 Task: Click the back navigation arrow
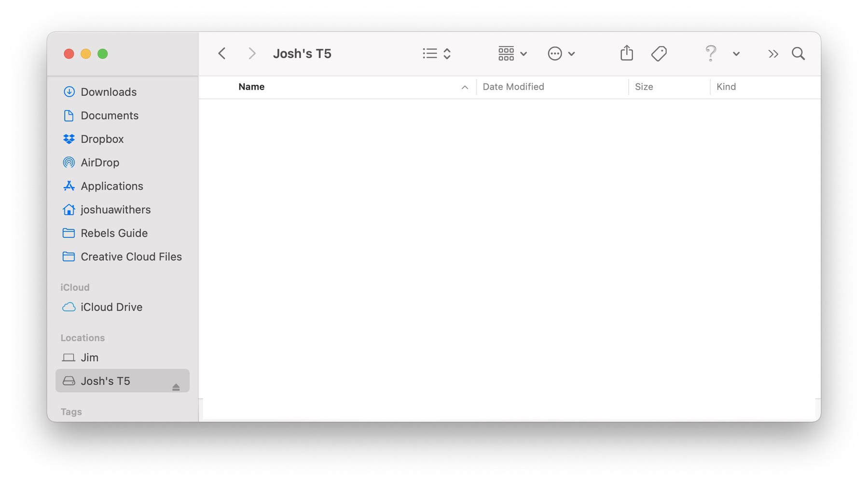[222, 54]
